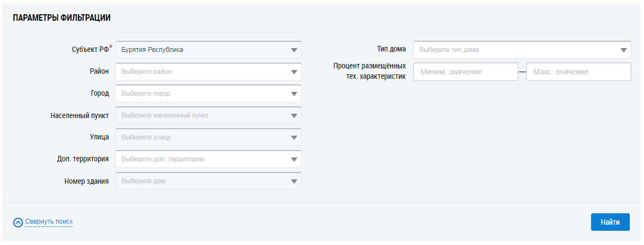Open the Доп. территория dropdown arrow
The width and height of the screenshot is (644, 245).
point(294,159)
